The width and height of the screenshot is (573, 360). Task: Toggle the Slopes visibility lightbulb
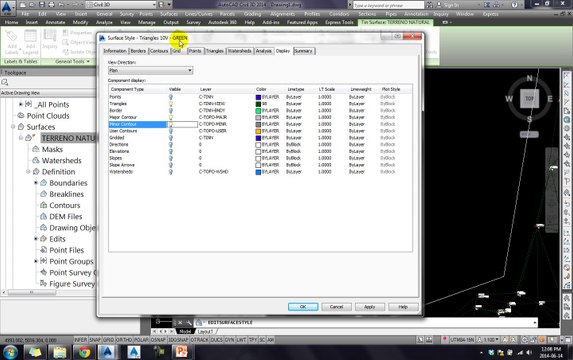coord(170,158)
